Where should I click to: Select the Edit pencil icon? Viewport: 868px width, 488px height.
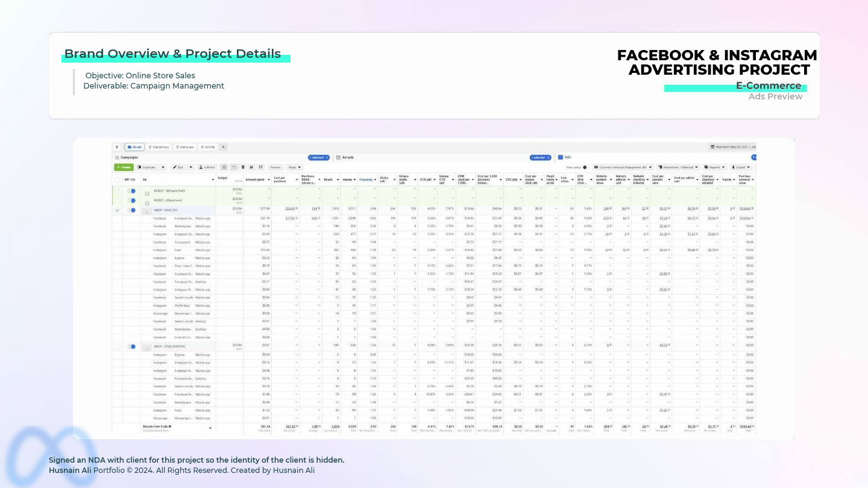coord(176,167)
